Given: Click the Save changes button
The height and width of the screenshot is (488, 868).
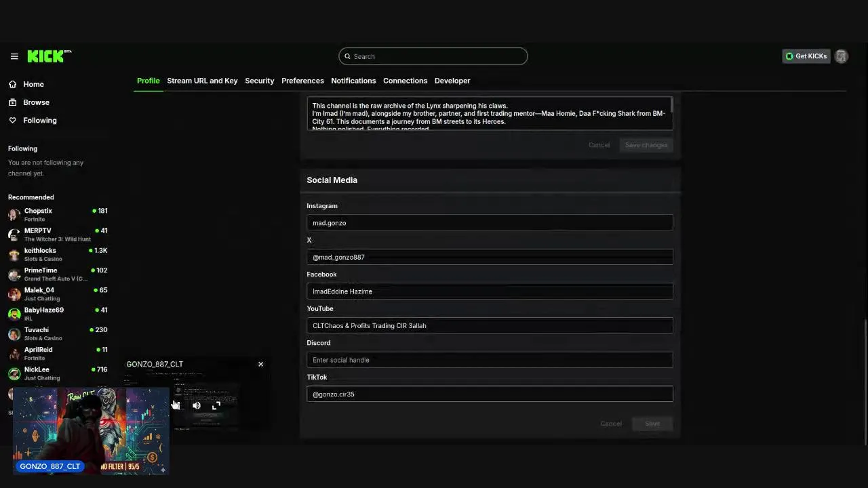Looking at the screenshot, I should [646, 145].
